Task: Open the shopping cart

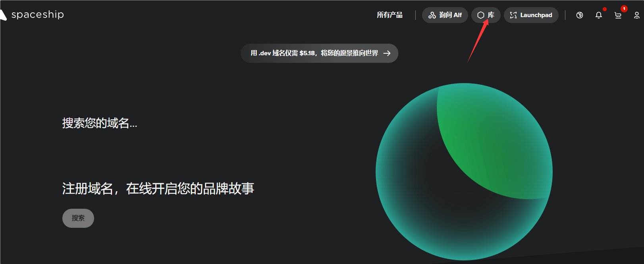Action: pyautogui.click(x=618, y=16)
